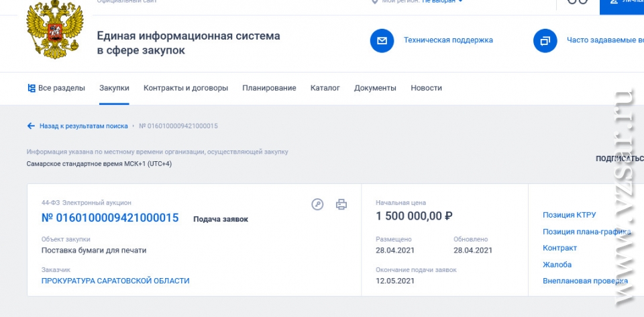Open the Позиция плана-графика link
Screen dimensions: 644x317
pos(587,232)
